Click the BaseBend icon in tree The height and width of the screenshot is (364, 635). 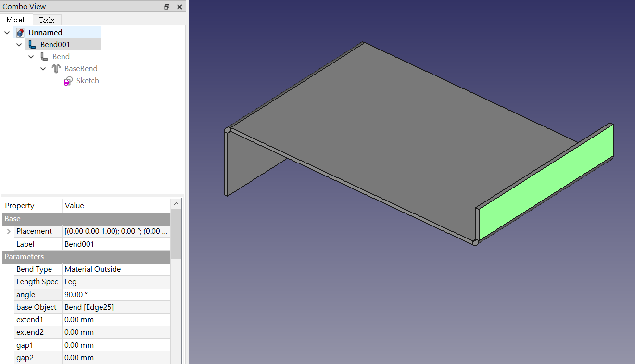[x=56, y=69]
